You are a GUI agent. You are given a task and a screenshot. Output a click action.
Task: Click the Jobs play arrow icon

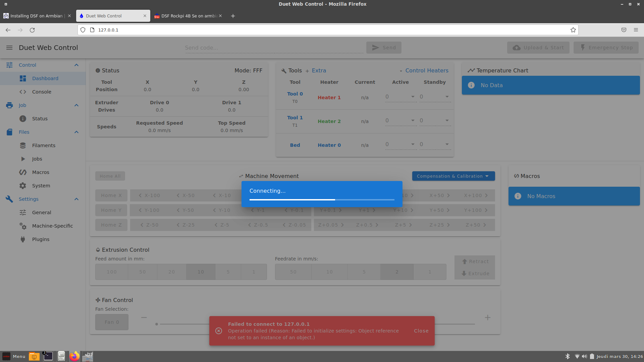pos(23,159)
